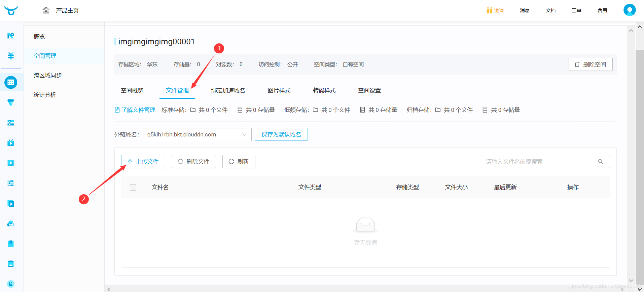
Task: Open 统计分析 in the side menu
Action: coord(45,95)
